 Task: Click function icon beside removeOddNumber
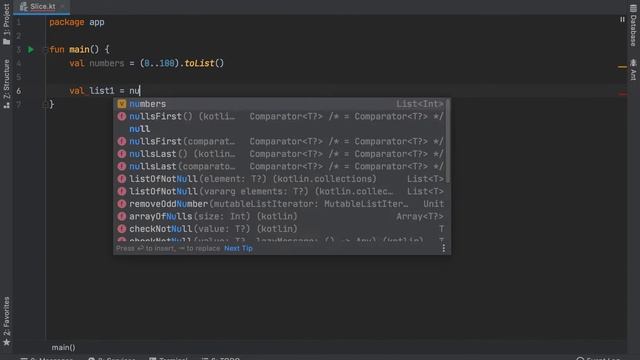tap(122, 204)
